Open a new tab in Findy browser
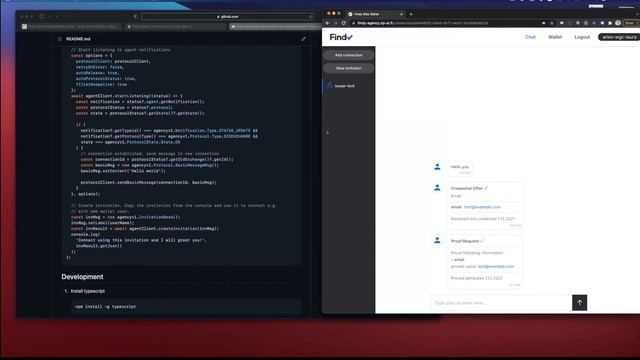Image resolution: width=640 pixels, height=360 pixels. [x=411, y=14]
